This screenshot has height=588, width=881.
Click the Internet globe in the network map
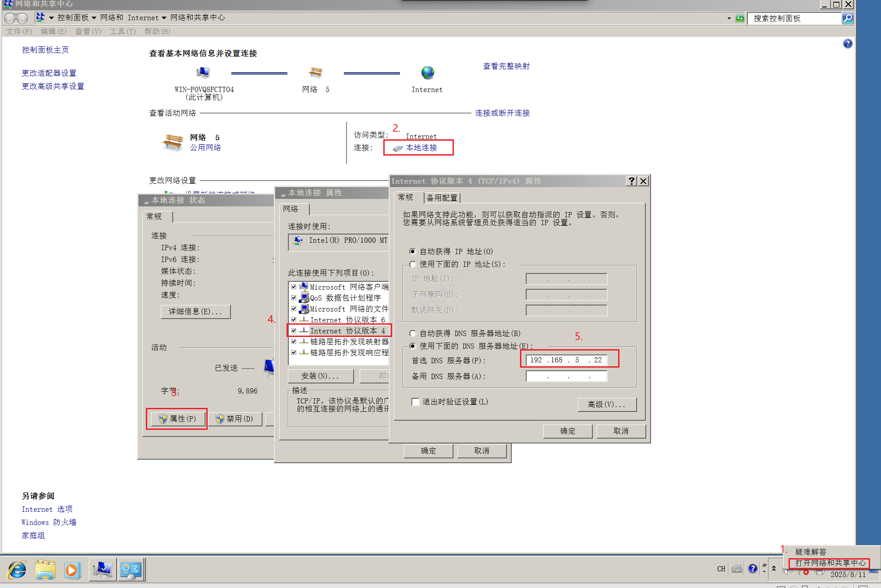pos(427,72)
